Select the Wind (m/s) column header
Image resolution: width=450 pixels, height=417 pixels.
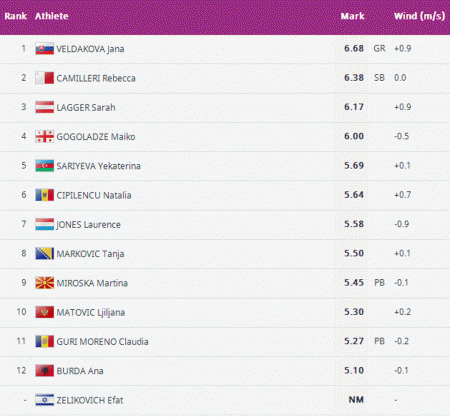click(419, 16)
